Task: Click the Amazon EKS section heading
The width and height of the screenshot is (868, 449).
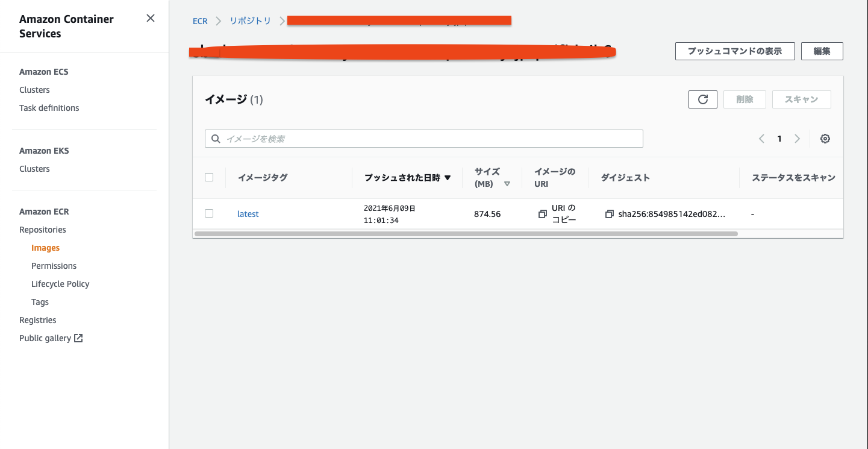Action: coord(44,151)
